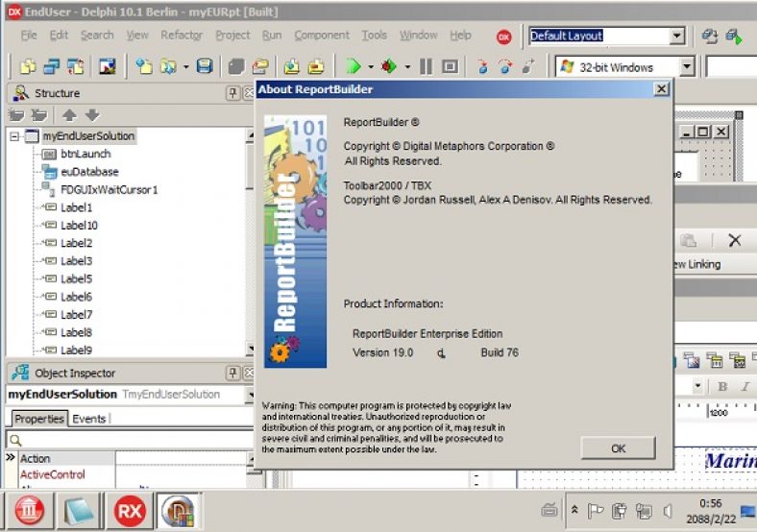Open the Project menu
This screenshot has width=757, height=532.
tap(232, 36)
